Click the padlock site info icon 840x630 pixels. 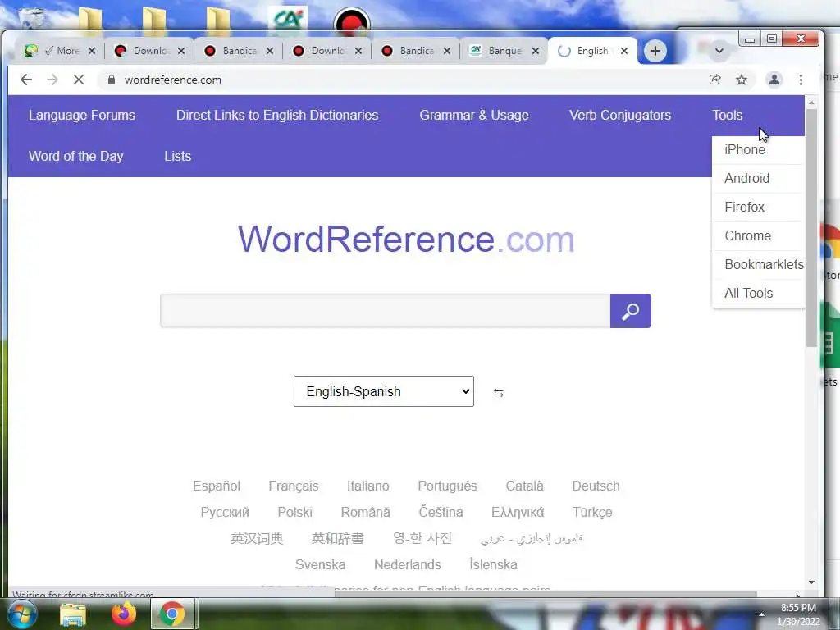pyautogui.click(x=112, y=80)
